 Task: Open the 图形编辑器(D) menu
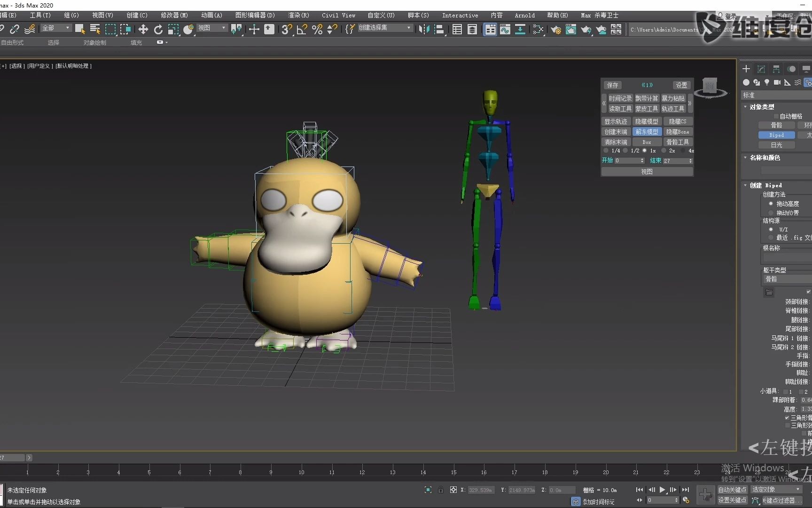255,15
